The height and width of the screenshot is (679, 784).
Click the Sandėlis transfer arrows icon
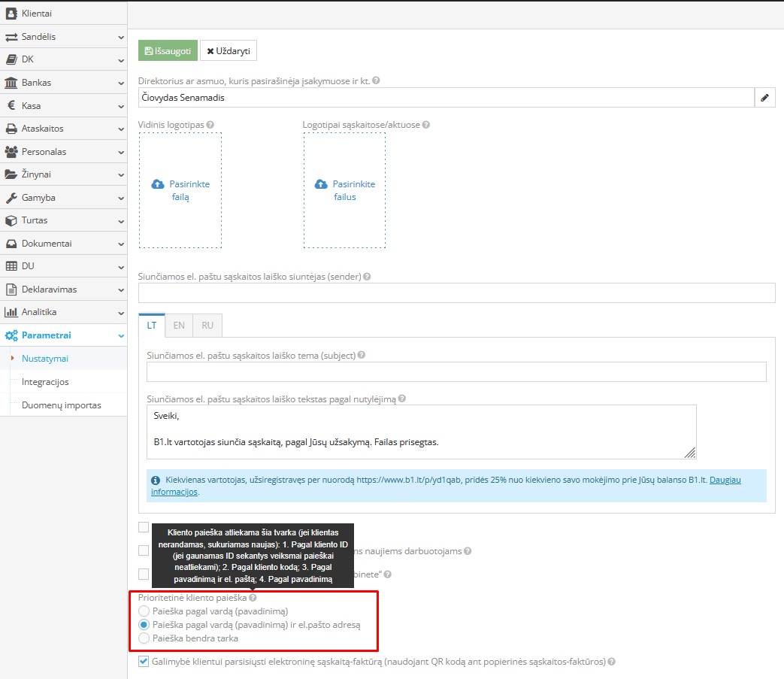(11, 37)
